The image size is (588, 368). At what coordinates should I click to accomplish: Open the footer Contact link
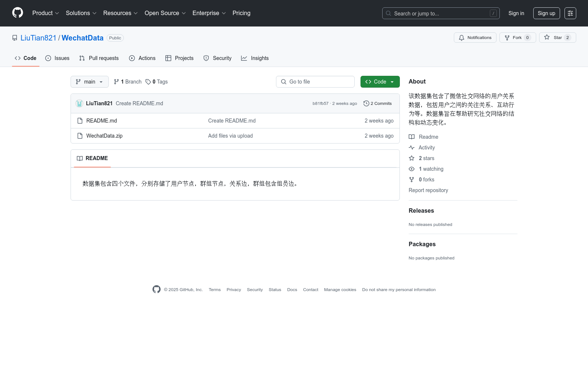click(311, 290)
